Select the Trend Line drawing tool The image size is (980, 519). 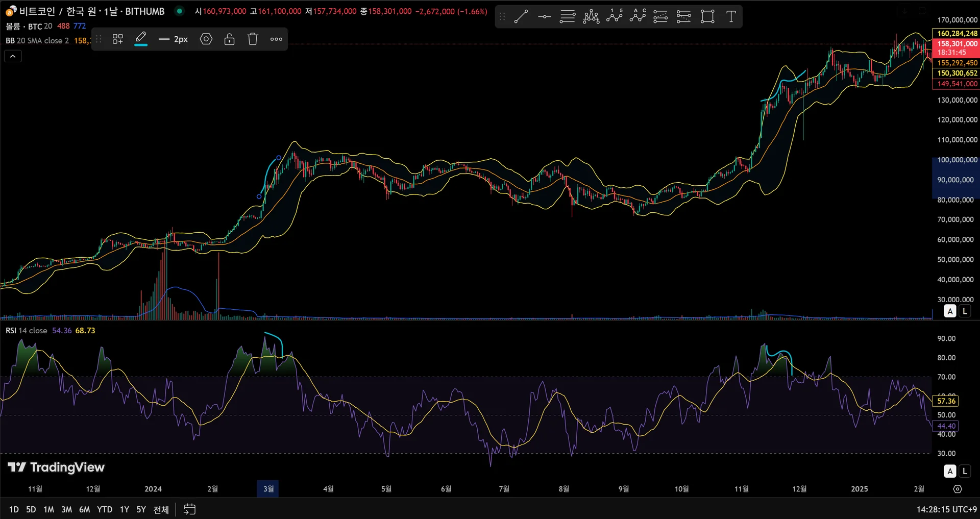point(521,17)
